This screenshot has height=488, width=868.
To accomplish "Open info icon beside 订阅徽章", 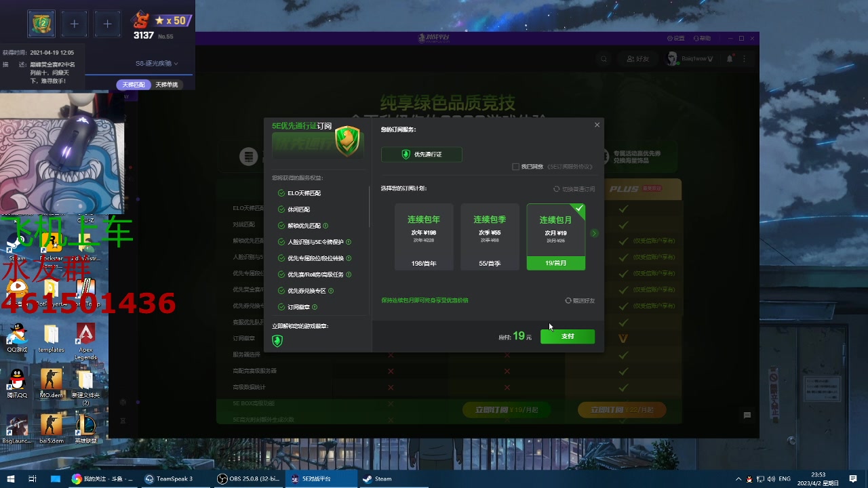I will [315, 307].
